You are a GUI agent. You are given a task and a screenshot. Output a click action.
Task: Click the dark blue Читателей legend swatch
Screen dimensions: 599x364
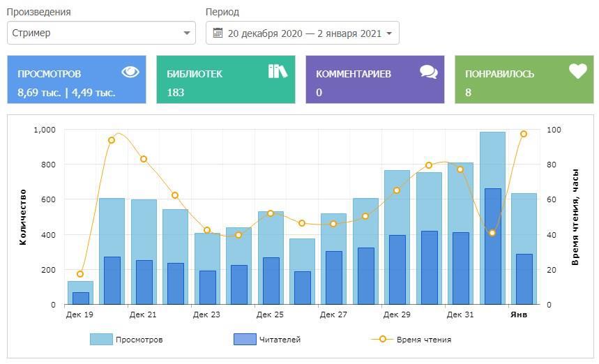point(245,340)
